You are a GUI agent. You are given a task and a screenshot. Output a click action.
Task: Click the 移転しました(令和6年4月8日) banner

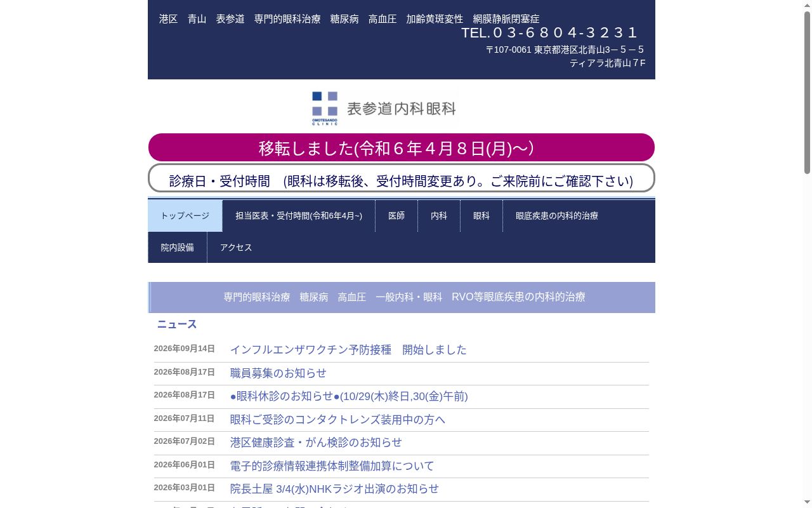coord(402,147)
